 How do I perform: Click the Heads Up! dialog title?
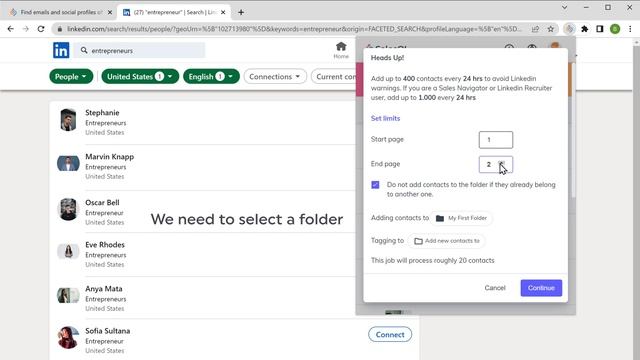click(x=387, y=58)
